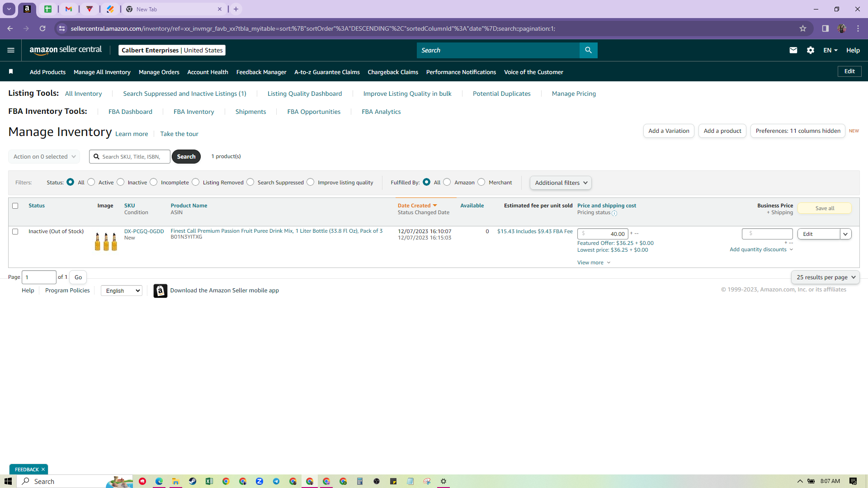Open Calculator from the taskbar
The width and height of the screenshot is (868, 488).
pos(360,481)
